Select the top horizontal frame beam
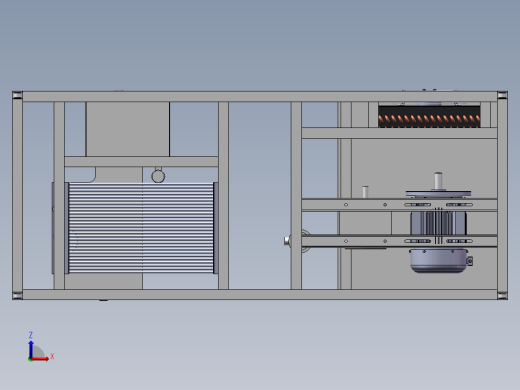This screenshot has width=520, height=390. point(260,97)
